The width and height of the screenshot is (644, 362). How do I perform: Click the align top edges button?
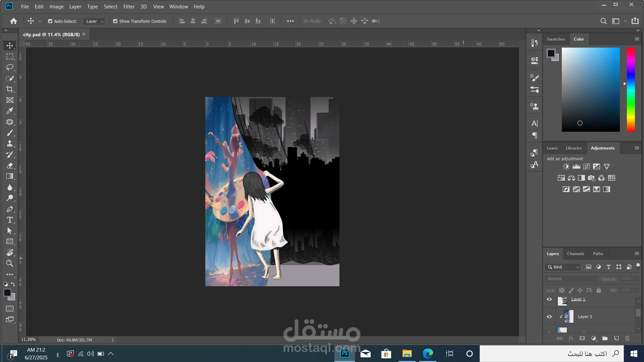coord(236,21)
